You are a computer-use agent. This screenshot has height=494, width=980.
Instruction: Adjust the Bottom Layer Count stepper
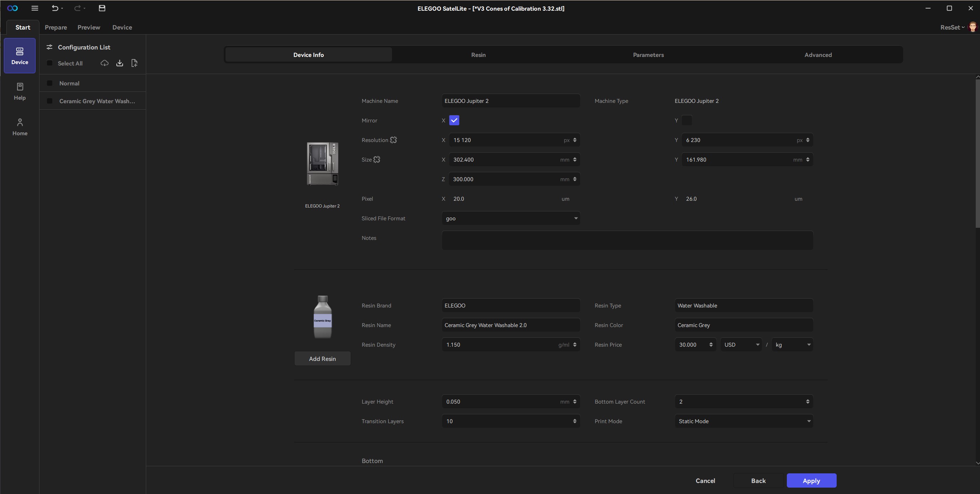point(808,401)
